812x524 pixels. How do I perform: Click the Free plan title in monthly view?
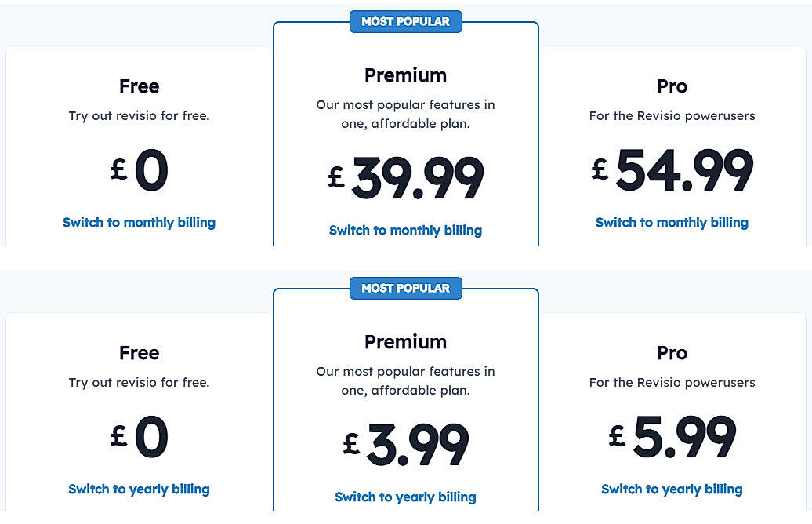point(139,353)
